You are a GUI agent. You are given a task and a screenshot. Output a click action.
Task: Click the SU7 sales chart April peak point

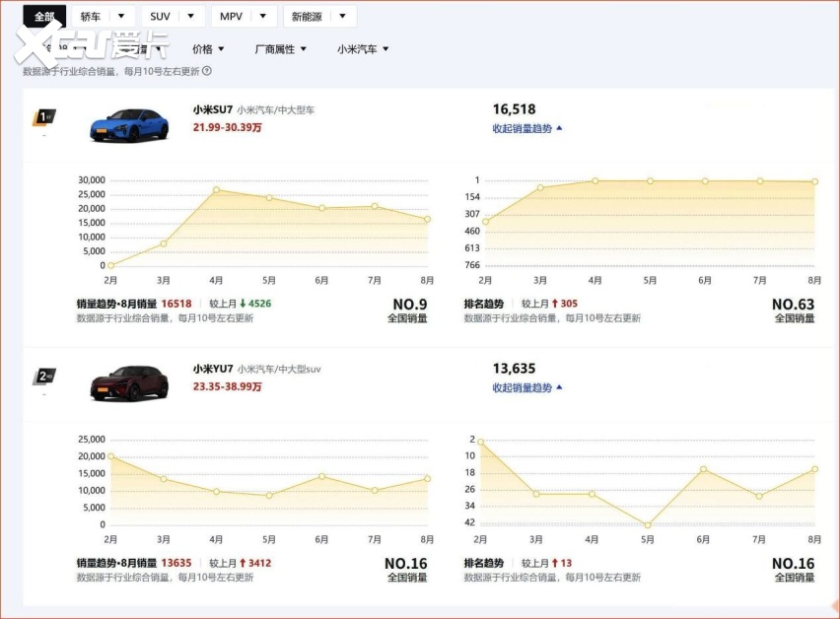pyautogui.click(x=217, y=189)
